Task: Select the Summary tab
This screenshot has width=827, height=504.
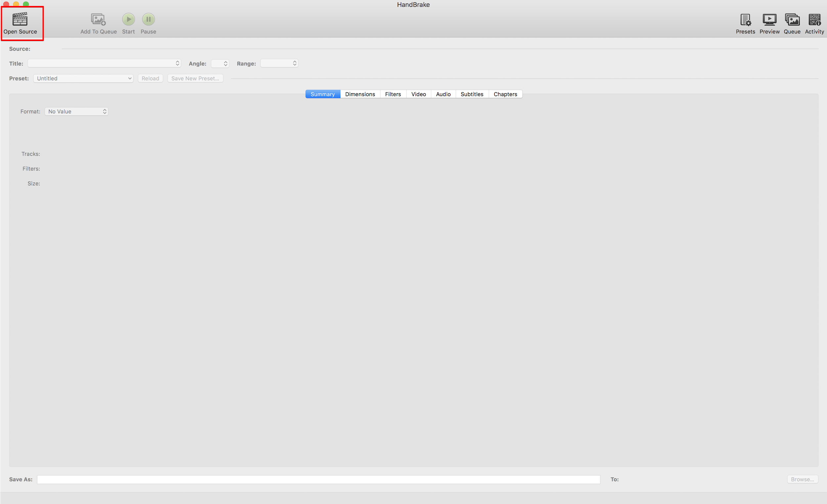Action: pos(323,94)
